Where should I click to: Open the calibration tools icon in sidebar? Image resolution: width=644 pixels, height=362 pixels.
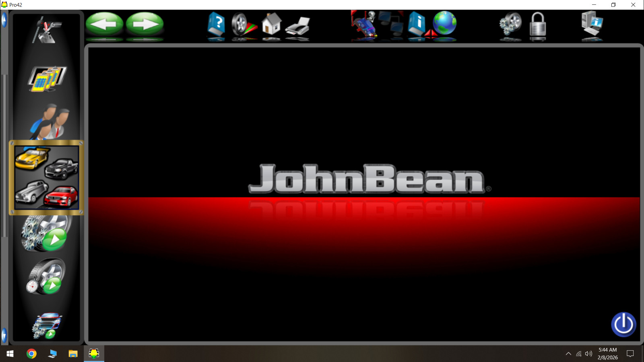[x=47, y=30]
